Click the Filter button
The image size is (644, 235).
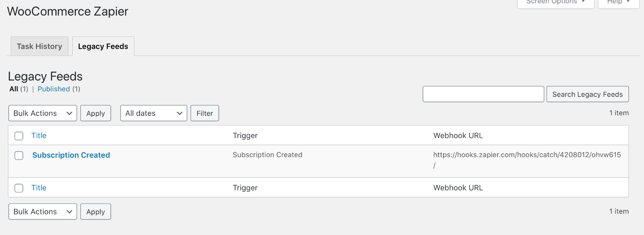[x=205, y=113]
